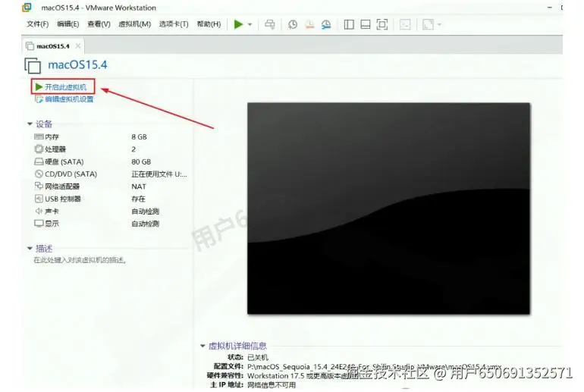Select the CD/DVD (SATA) row label
The image size is (584, 392).
point(71,174)
